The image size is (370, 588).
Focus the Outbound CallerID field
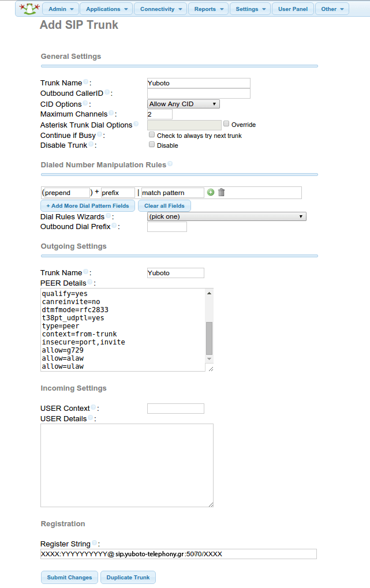(199, 93)
